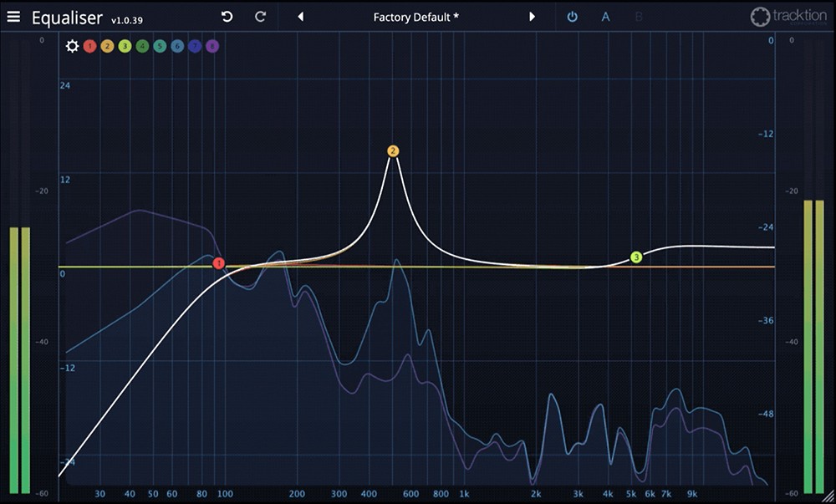Switch to A comparison state

click(606, 17)
